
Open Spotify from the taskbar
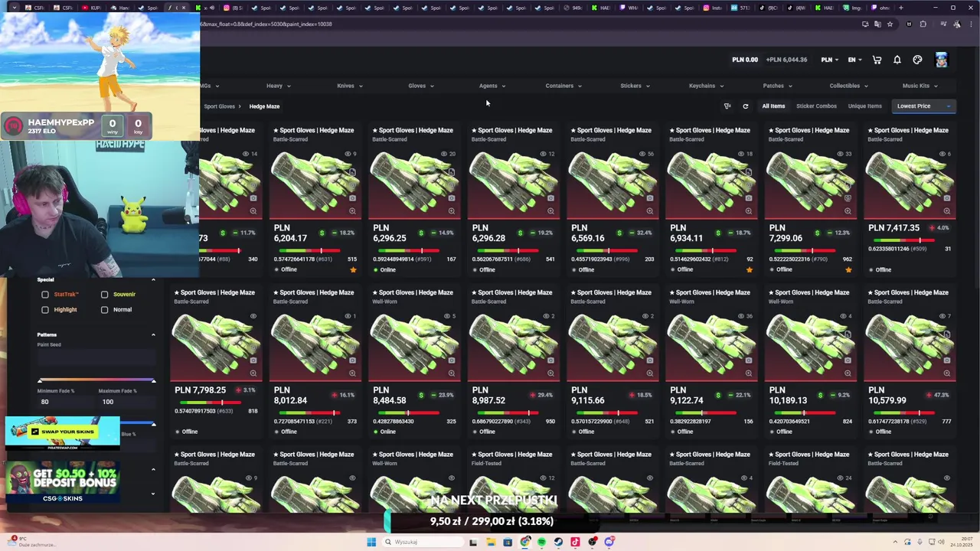pyautogui.click(x=541, y=542)
